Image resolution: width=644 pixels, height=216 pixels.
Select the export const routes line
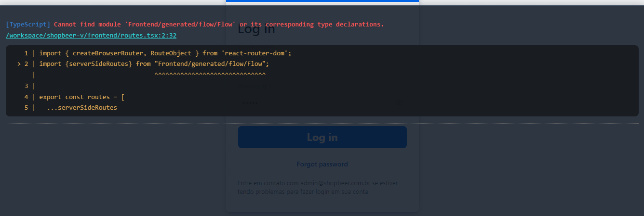click(x=82, y=97)
